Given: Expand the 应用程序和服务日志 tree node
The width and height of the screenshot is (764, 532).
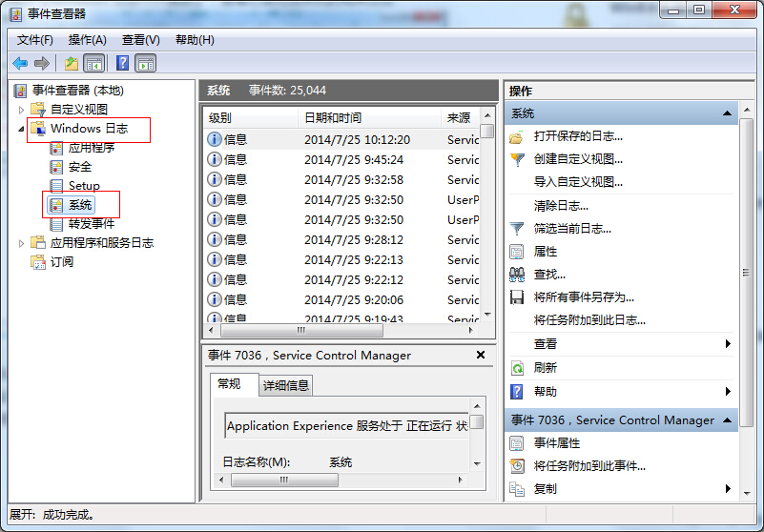Looking at the screenshot, I should [22, 243].
